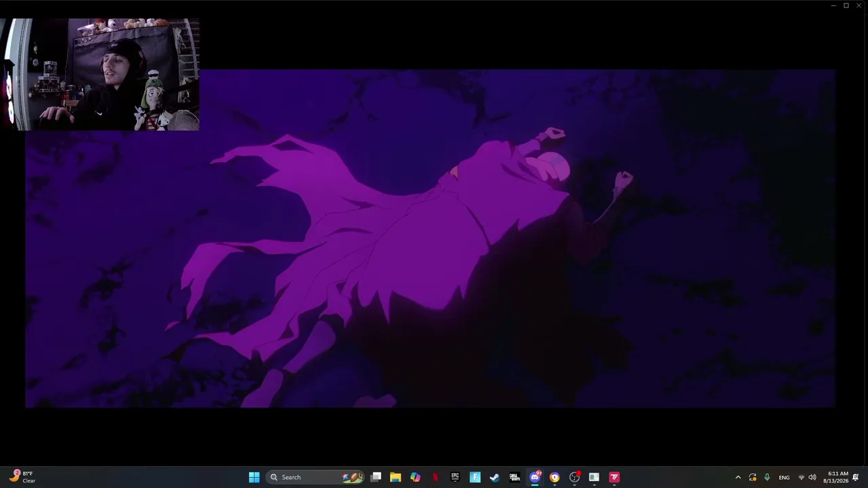
Task: Open the Brave browser taskbar icon
Action: pyautogui.click(x=554, y=477)
